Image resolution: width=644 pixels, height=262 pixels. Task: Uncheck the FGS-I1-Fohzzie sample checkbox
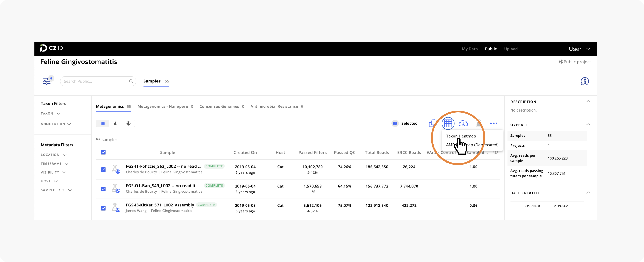(x=103, y=170)
